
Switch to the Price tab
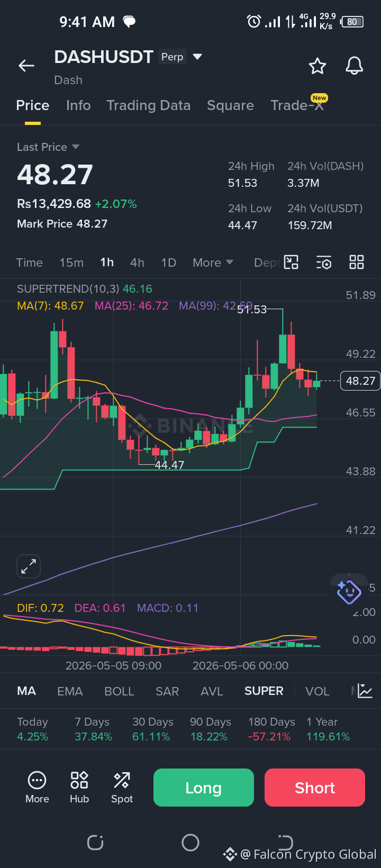coord(33,105)
